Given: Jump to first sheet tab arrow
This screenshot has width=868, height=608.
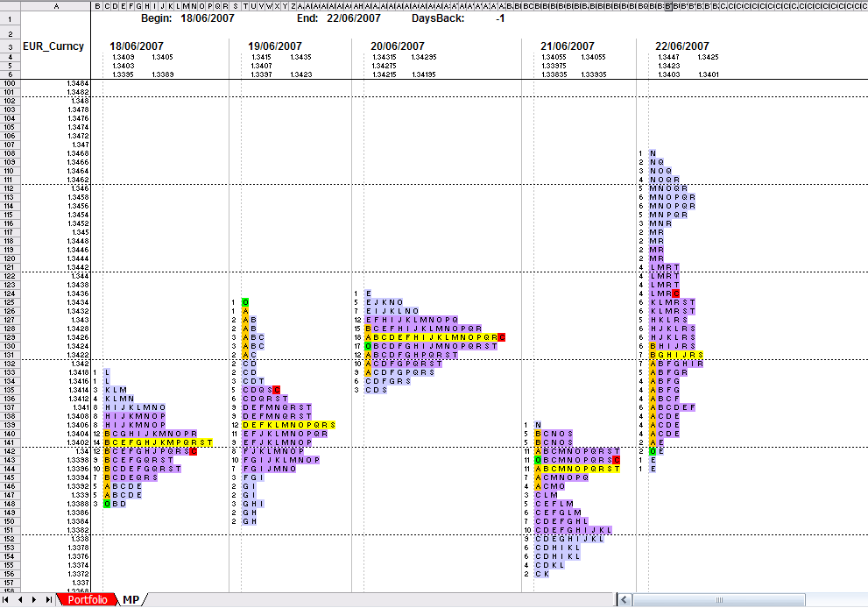Looking at the screenshot, I should pyautogui.click(x=5, y=600).
